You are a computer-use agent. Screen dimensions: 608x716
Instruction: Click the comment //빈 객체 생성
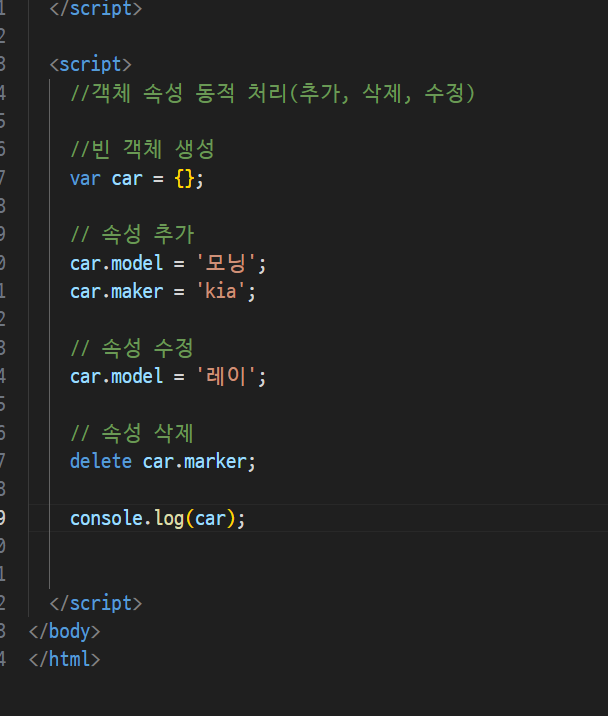point(142,149)
